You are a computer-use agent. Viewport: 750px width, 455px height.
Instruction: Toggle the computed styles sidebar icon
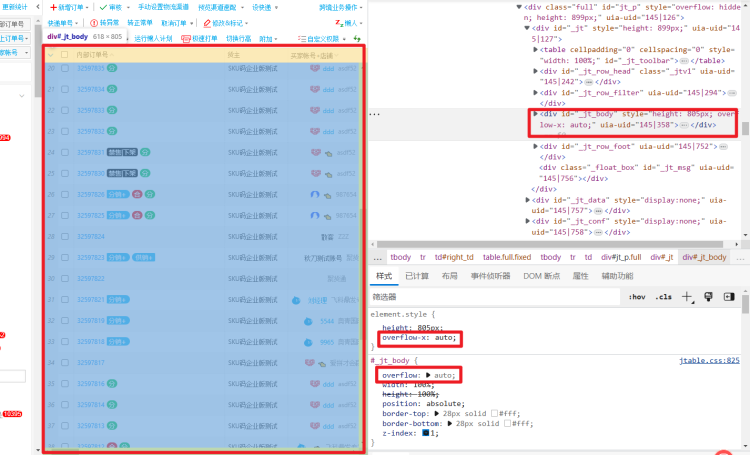pyautogui.click(x=730, y=297)
